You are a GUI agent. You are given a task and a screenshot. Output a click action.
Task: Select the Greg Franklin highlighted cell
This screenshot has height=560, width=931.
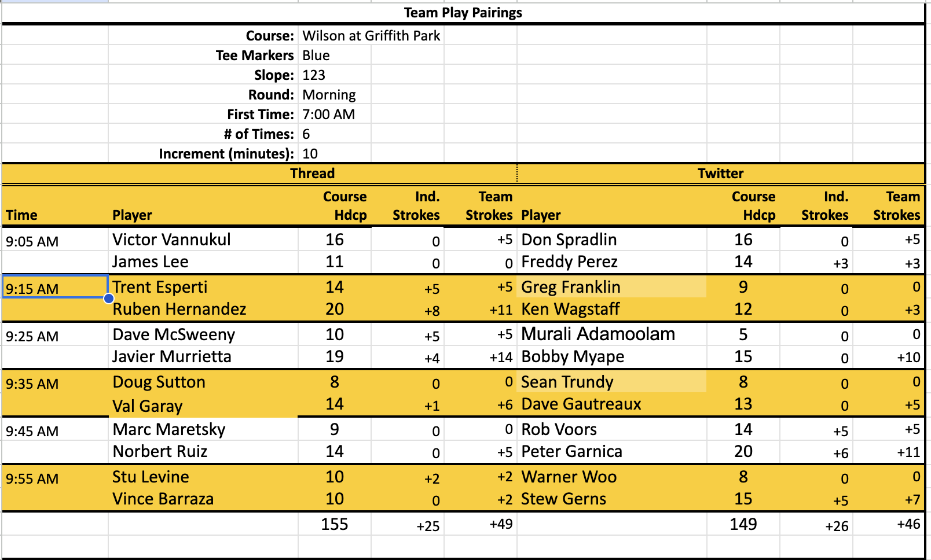[x=611, y=287]
